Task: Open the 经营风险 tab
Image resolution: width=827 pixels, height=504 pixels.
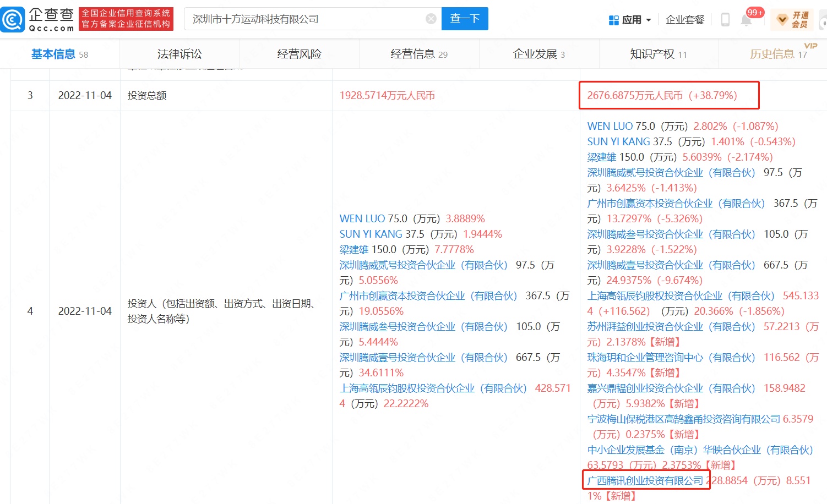Action: tap(299, 54)
